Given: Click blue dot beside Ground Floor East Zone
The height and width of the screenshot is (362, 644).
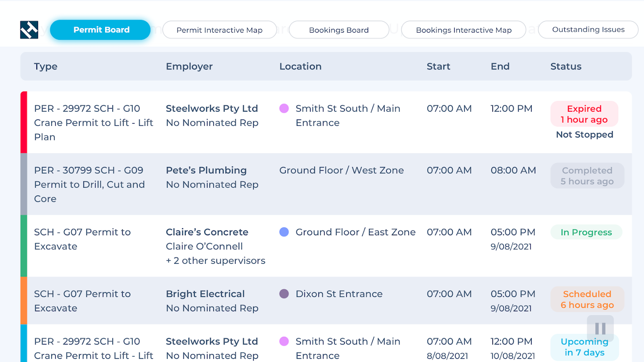Looking at the screenshot, I should 284,232.
